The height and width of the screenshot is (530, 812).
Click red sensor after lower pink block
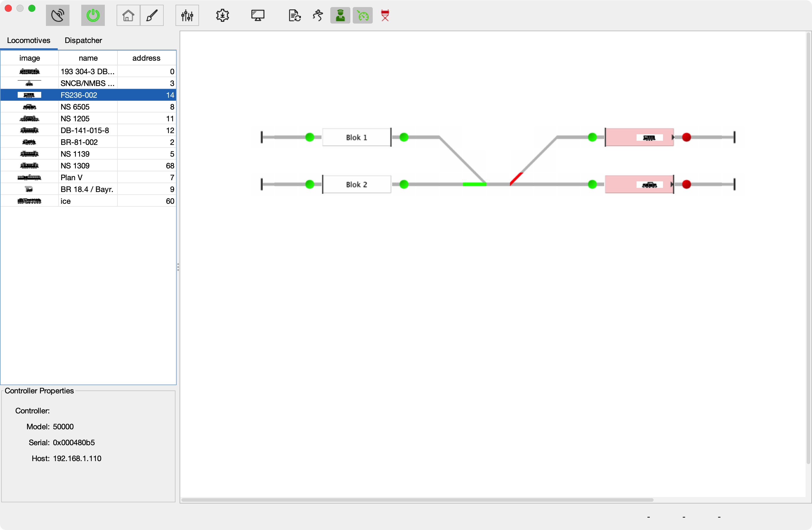[687, 184]
